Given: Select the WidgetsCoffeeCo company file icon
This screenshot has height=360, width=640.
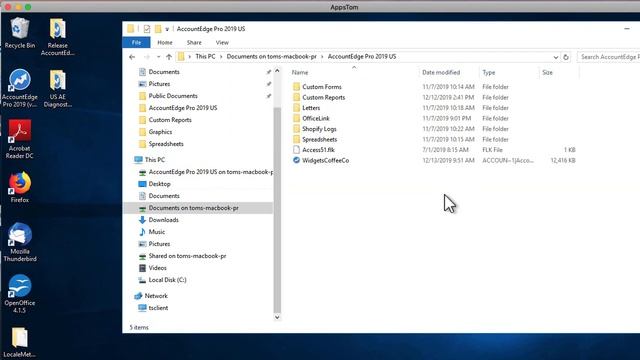Looking at the screenshot, I should coord(296,160).
